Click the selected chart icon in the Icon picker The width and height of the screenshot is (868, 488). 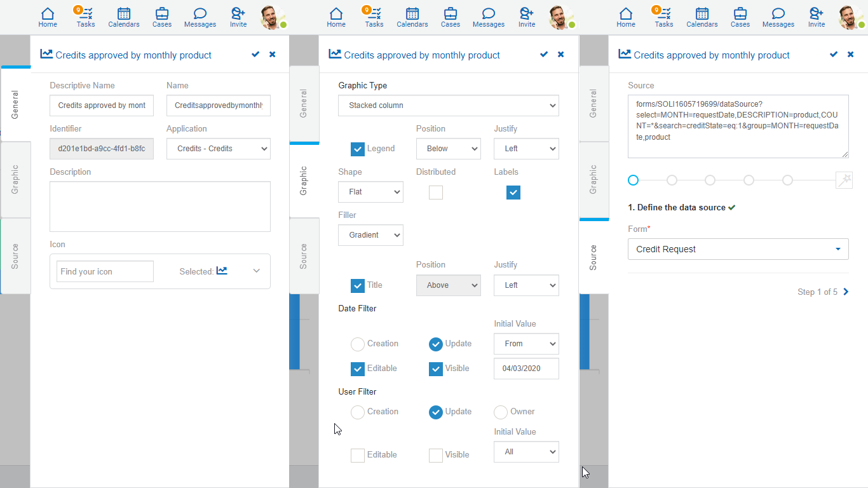[221, 271]
